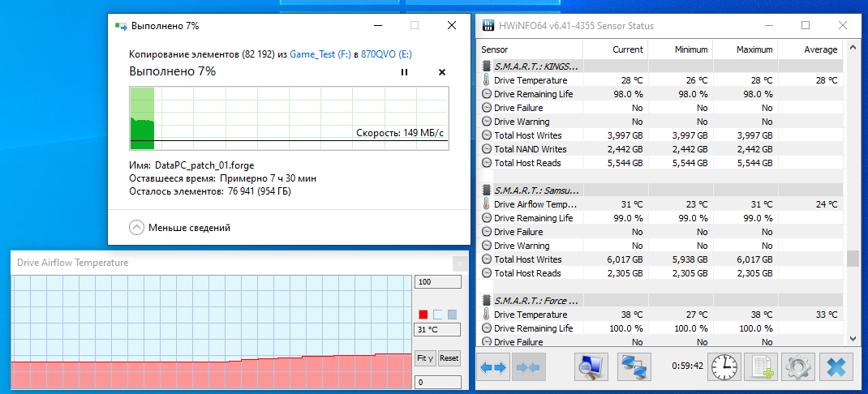The width and height of the screenshot is (868, 394).
Task: Click the Force drive 38 °C current temperature
Action: pos(632,315)
